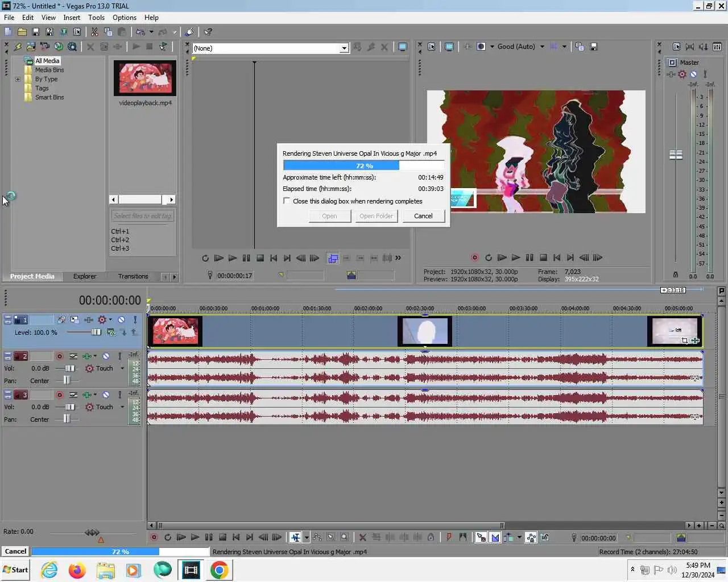728x582 pixels.
Task: Click the Get Media from Web icon
Action: pyautogui.click(x=58, y=47)
